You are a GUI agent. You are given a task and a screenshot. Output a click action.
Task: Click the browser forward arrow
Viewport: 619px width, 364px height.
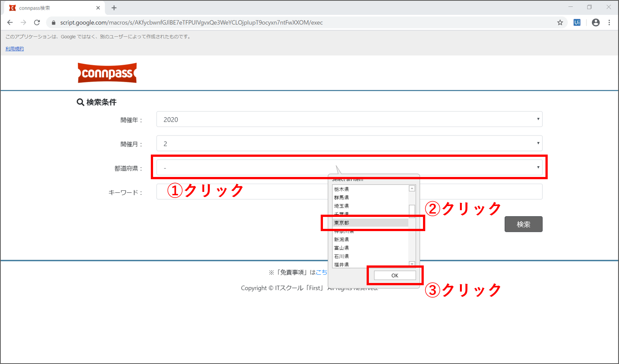coord(24,22)
